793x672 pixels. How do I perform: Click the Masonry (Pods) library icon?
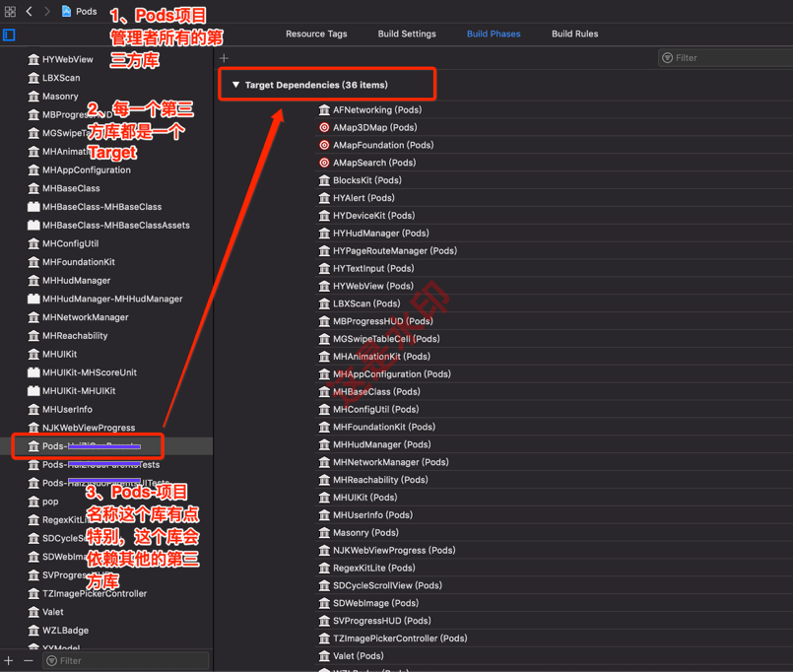(324, 533)
